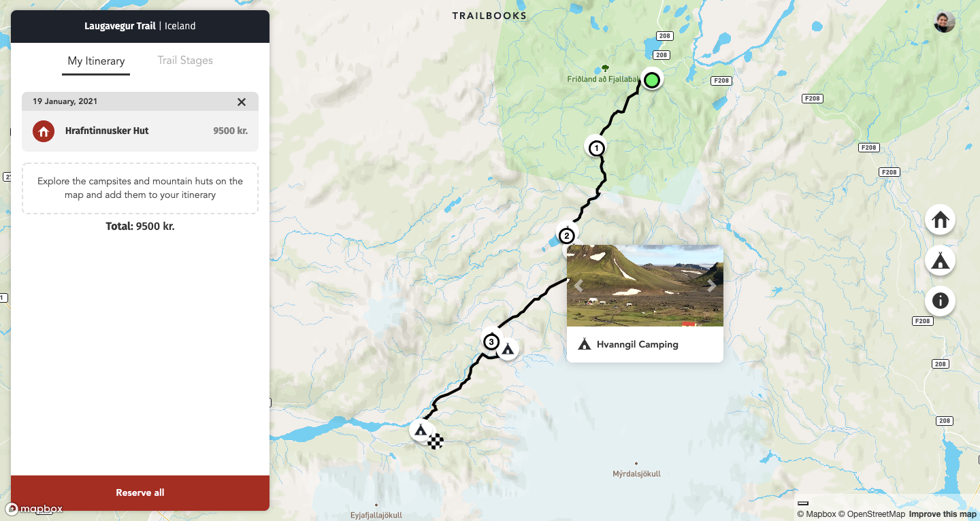Select the My Itinerary tab
The image size is (980, 521).
click(x=96, y=61)
